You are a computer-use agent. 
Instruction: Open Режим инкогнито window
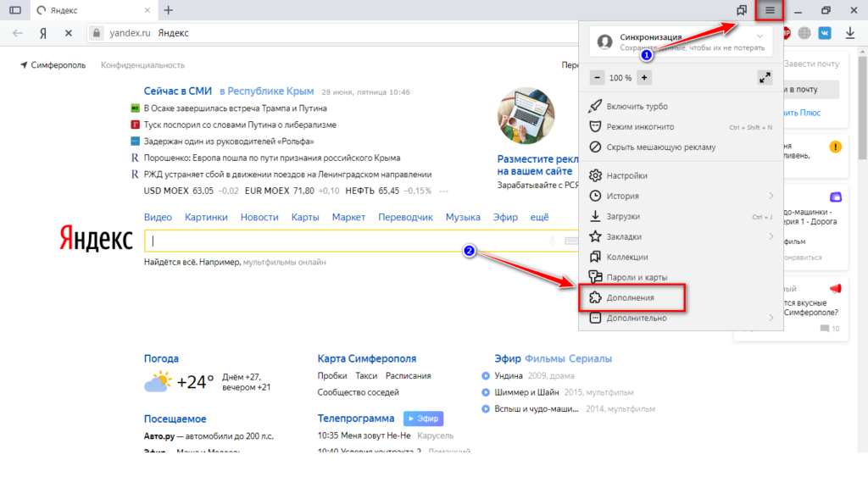click(681, 127)
